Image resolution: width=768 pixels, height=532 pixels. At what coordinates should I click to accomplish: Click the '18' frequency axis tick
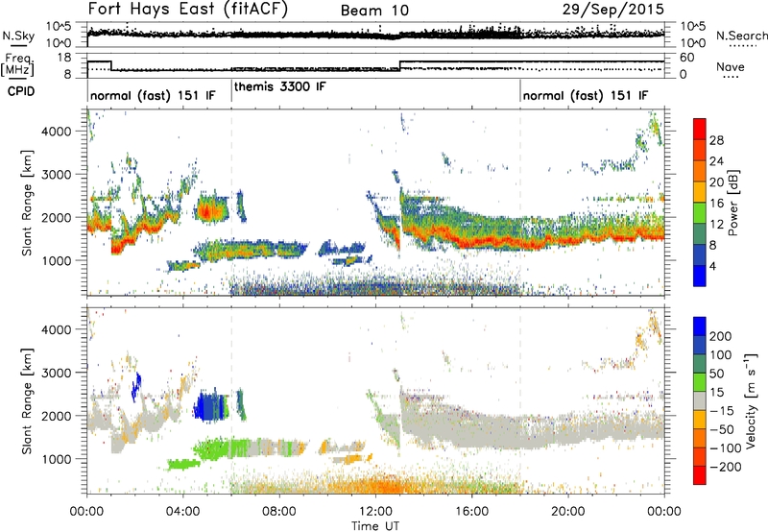point(64,58)
